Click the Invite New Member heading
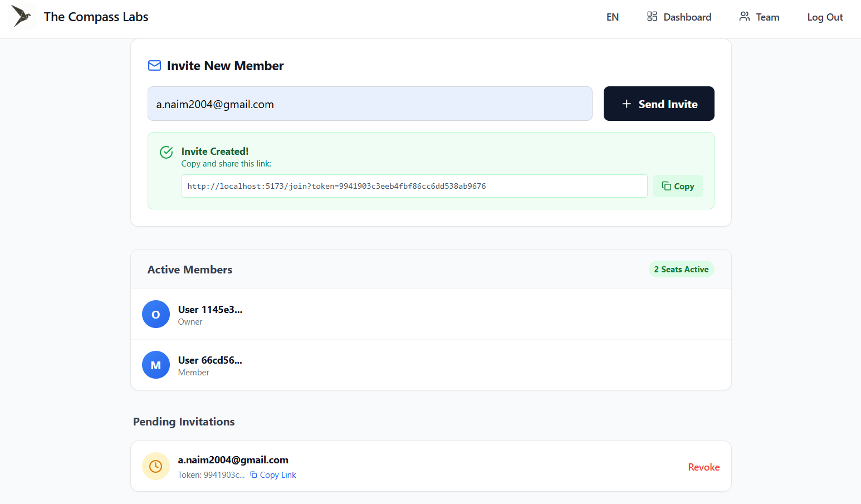The width and height of the screenshot is (861, 504). tap(225, 66)
